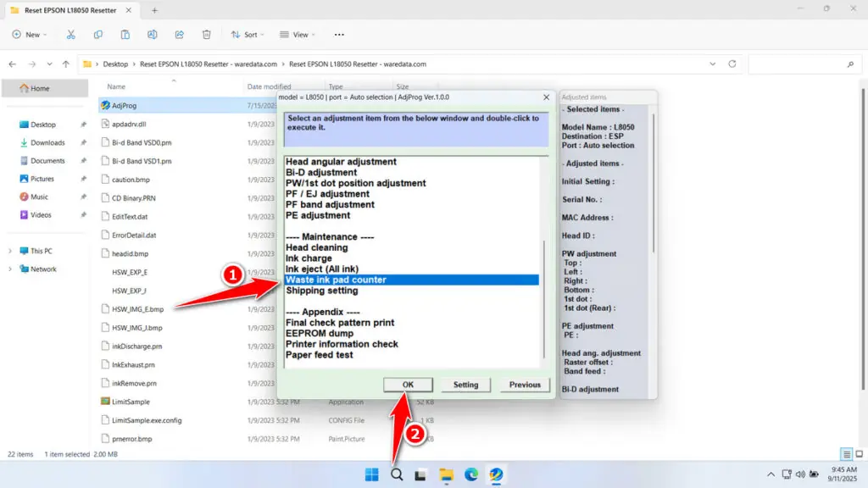
Task: Select Waste ink pad counter item
Action: [336, 280]
